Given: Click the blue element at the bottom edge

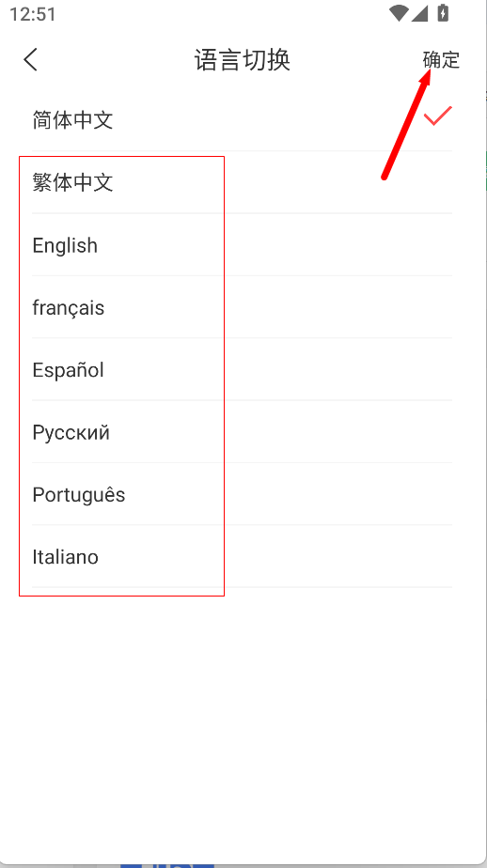Looking at the screenshot, I should pyautogui.click(x=166, y=864).
